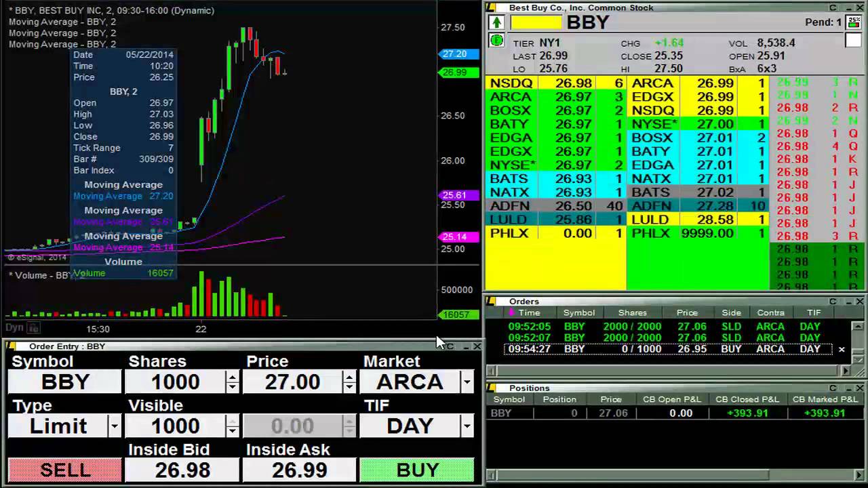Click the Orders horizontal scrollbar right arrow
Image resolution: width=868 pixels, height=488 pixels.
(x=845, y=371)
